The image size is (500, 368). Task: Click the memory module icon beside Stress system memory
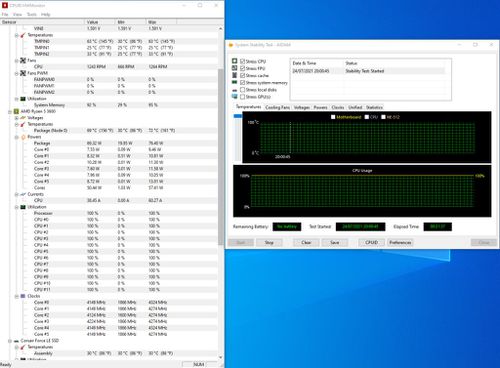pos(235,82)
